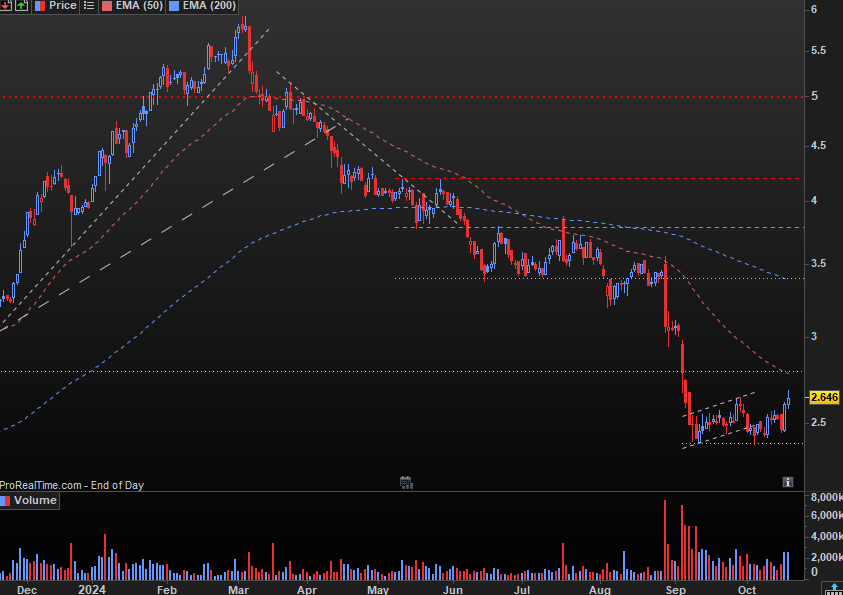843x595 pixels.
Task: Click the 6,000k volume scale label
Action: click(x=827, y=515)
